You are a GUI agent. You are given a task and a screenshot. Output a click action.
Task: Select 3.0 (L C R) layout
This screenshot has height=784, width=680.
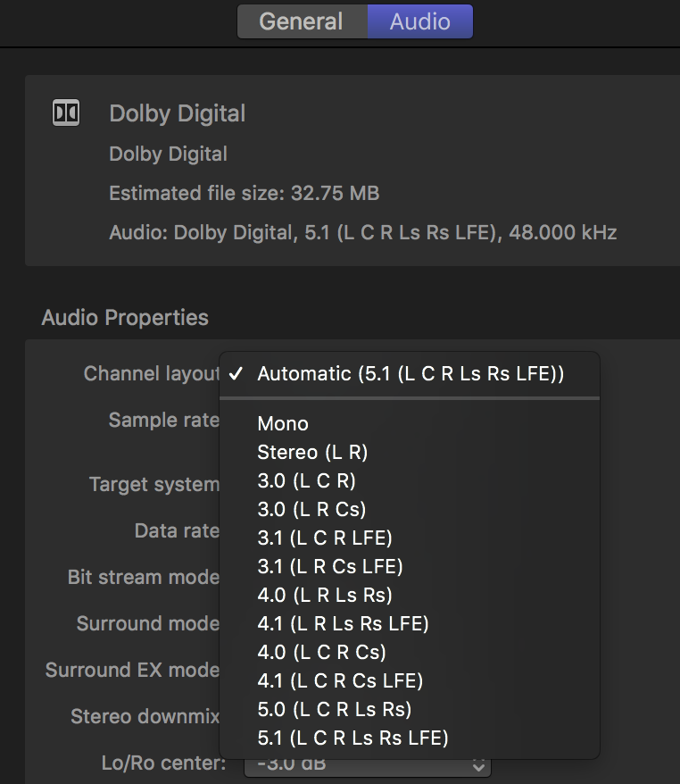click(306, 480)
